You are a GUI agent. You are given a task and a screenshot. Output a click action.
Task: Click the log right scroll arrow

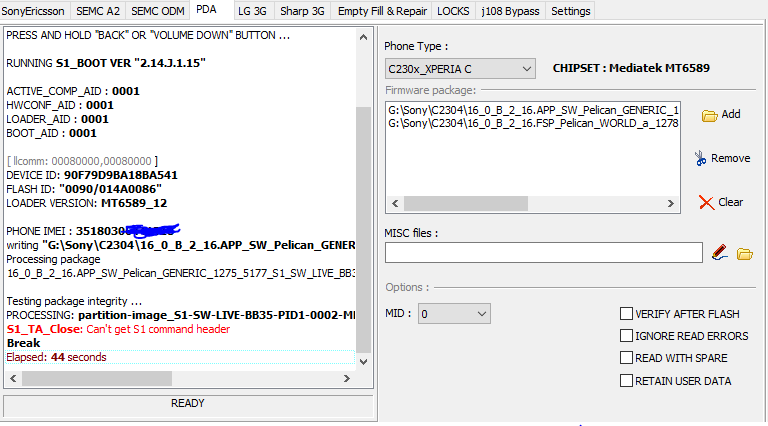click(347, 379)
